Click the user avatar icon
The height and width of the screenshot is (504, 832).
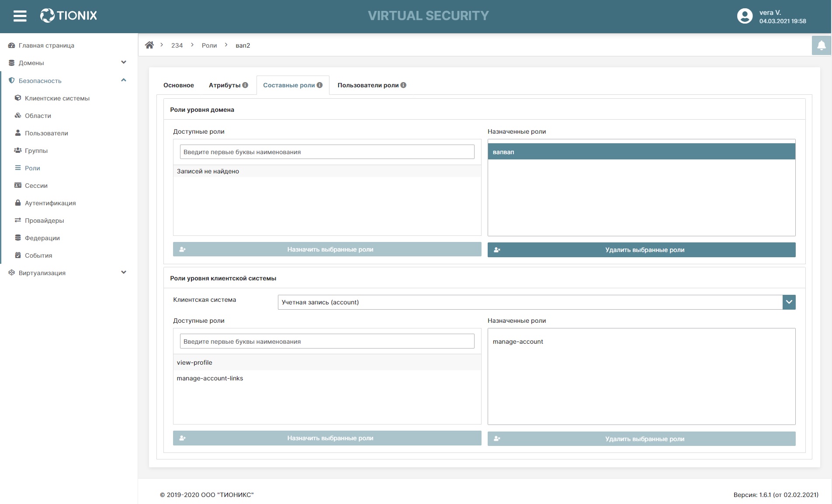[745, 16]
